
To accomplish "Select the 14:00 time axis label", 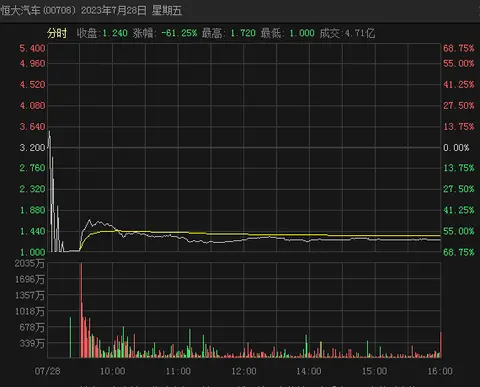I will click(x=309, y=371).
